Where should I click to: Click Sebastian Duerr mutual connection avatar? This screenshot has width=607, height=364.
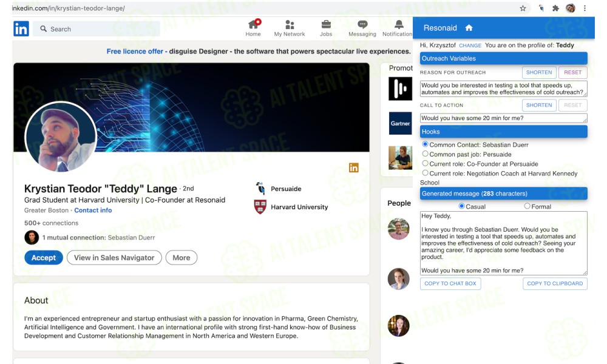pos(32,237)
